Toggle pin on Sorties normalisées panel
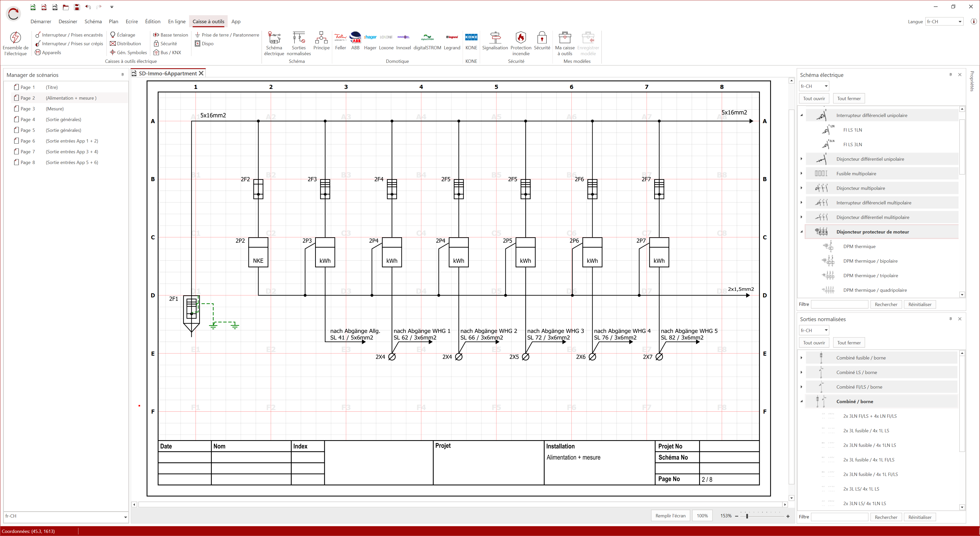The width and height of the screenshot is (980, 536). coord(950,319)
